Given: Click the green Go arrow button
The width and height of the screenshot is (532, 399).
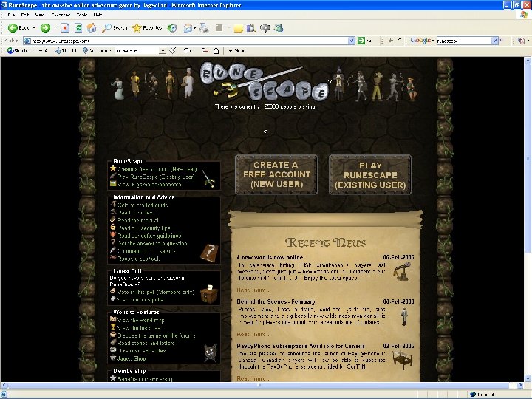Looking at the screenshot, I should click(x=361, y=41).
